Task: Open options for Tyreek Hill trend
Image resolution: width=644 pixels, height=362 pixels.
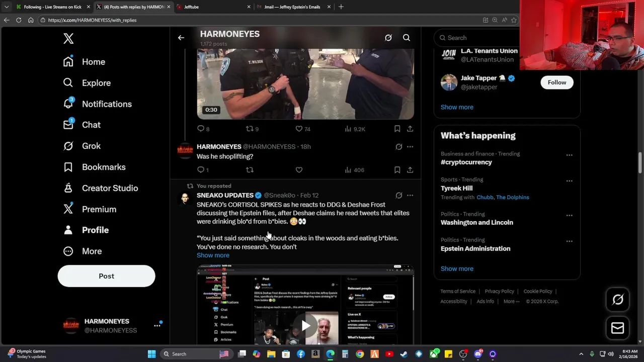Action: point(569,181)
